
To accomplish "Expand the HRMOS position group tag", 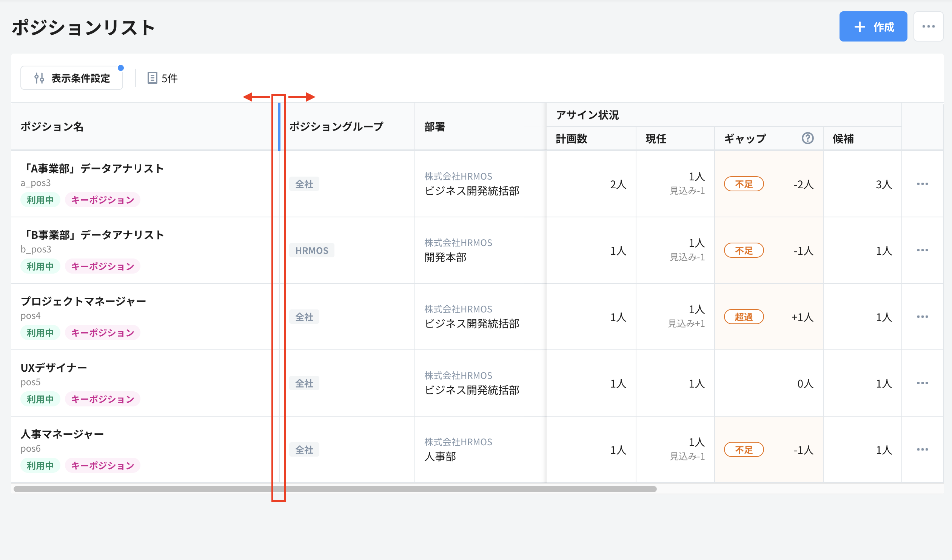I will pos(311,250).
